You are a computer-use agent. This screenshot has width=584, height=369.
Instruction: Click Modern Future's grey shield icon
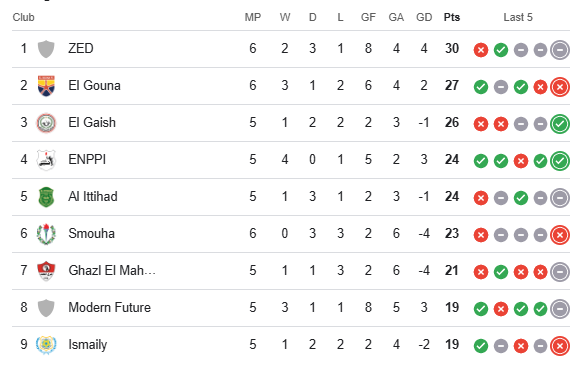tap(46, 308)
